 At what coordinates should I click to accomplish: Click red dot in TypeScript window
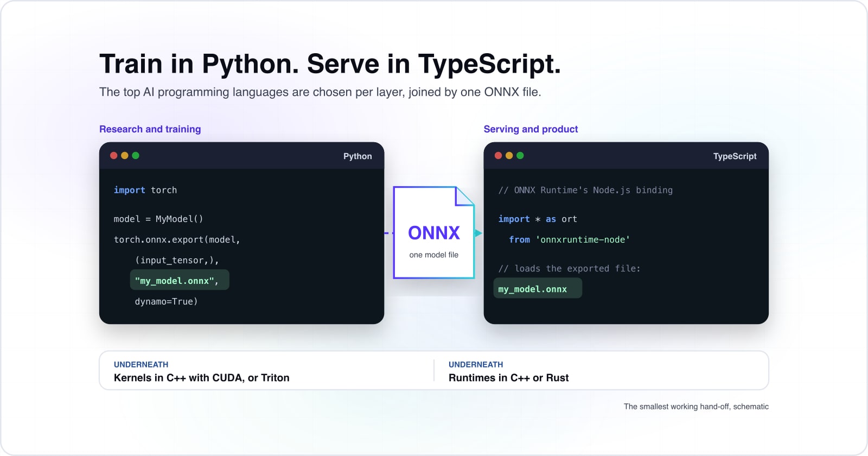coord(498,155)
